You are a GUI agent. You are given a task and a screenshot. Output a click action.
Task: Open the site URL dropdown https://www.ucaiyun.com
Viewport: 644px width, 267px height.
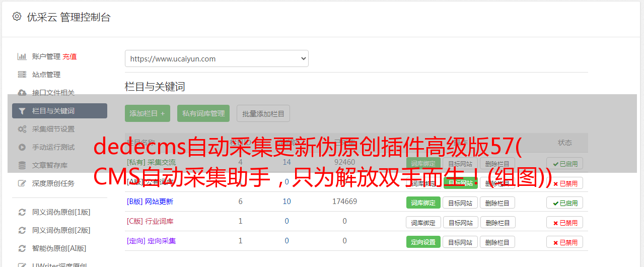click(x=217, y=58)
